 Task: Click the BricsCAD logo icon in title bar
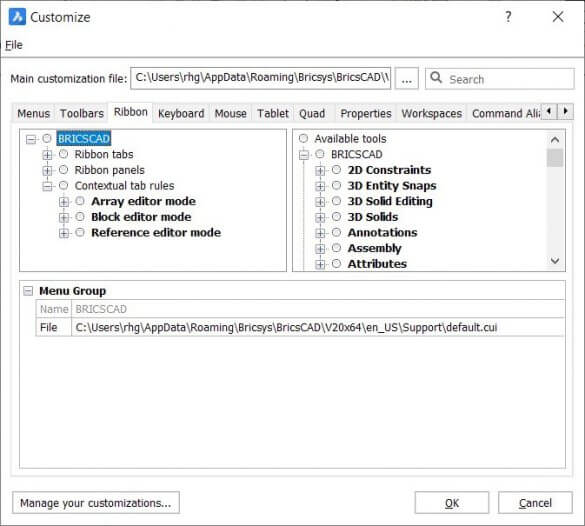[17, 17]
